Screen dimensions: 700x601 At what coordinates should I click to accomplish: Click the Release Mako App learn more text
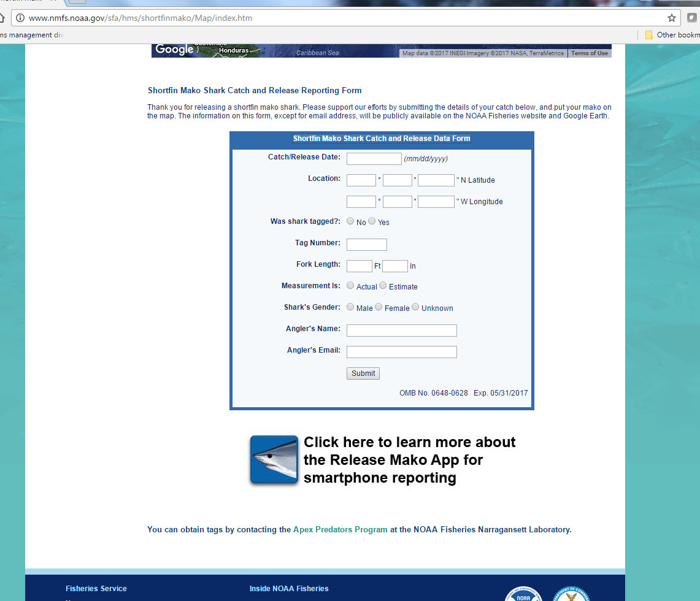[x=409, y=460]
